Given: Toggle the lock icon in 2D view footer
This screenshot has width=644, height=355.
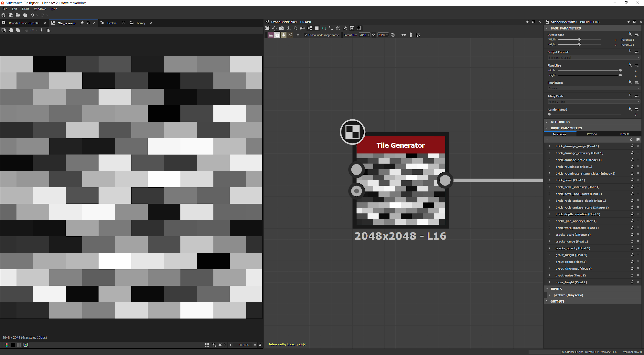Looking at the screenshot, I should click(260, 345).
